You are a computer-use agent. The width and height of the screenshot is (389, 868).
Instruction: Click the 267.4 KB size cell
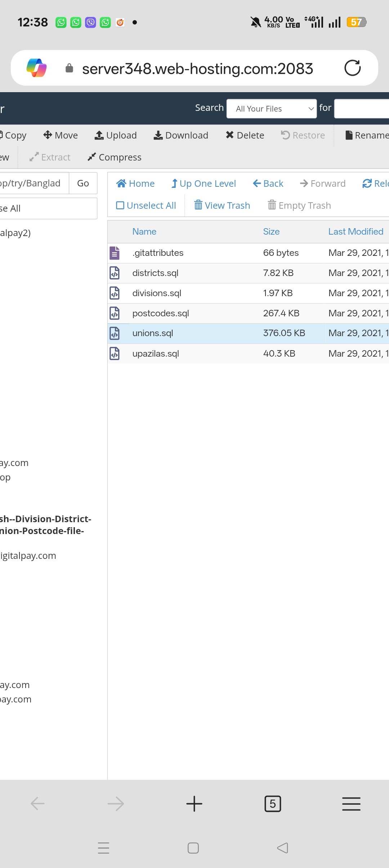[281, 313]
